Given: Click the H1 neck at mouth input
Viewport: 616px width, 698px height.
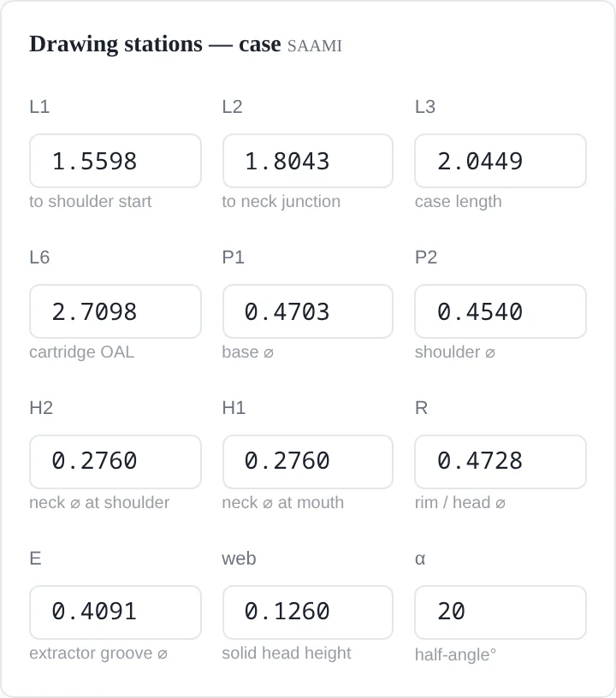Looking at the screenshot, I should tap(307, 462).
